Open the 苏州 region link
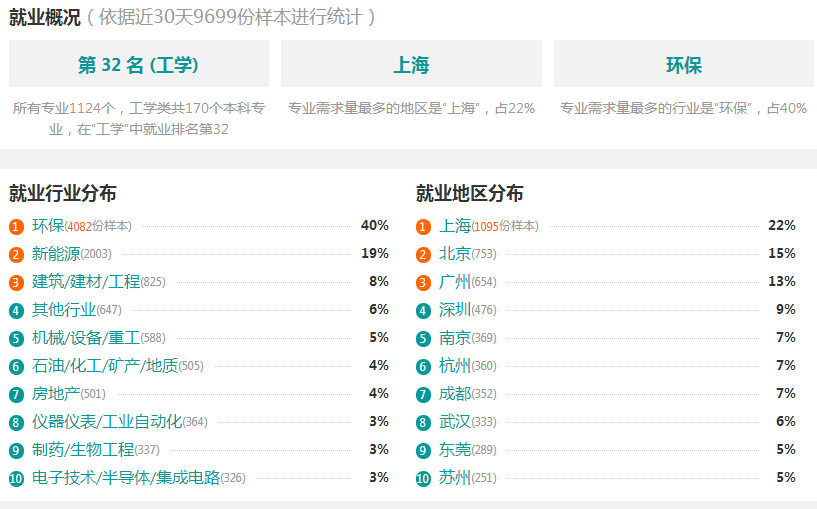Screen dimensions: 817x509 (x=455, y=478)
